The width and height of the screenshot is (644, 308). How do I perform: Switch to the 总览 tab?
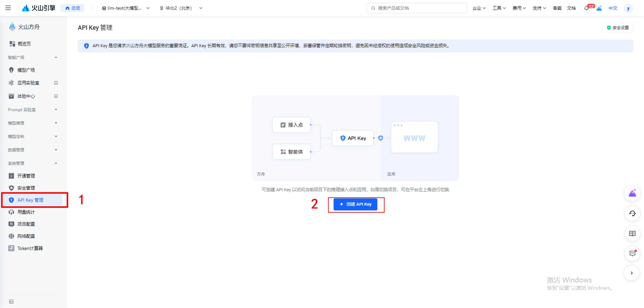pos(73,8)
